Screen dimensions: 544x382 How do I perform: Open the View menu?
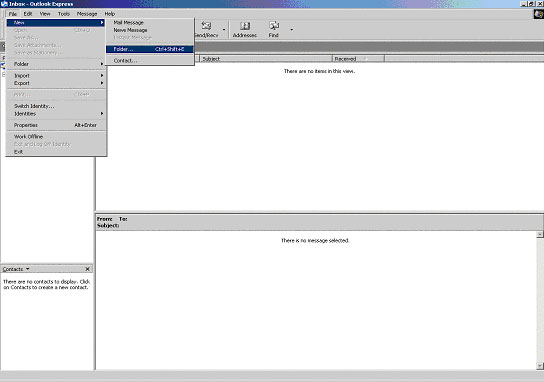pos(45,14)
